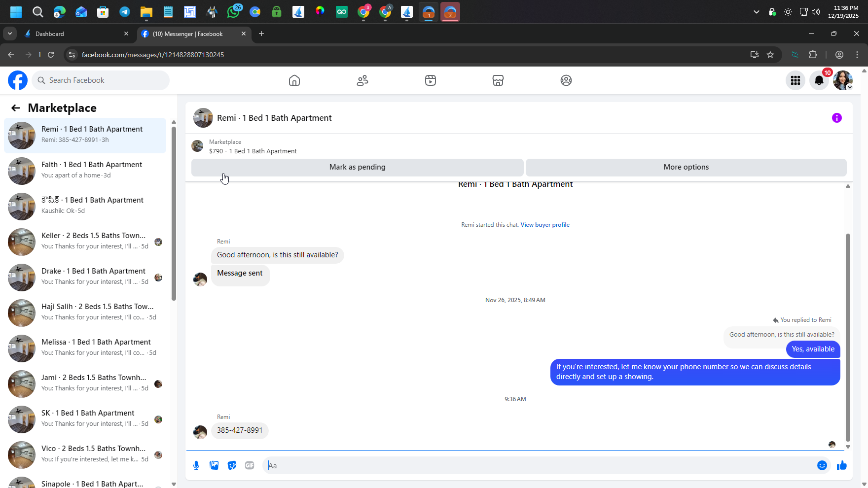Open clock showing 11:36 PM

(843, 12)
